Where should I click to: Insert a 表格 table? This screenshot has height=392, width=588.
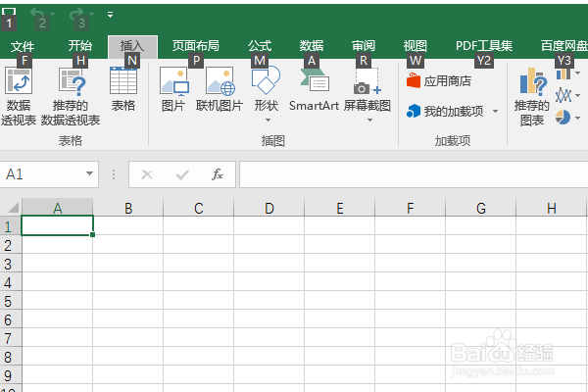click(123, 89)
